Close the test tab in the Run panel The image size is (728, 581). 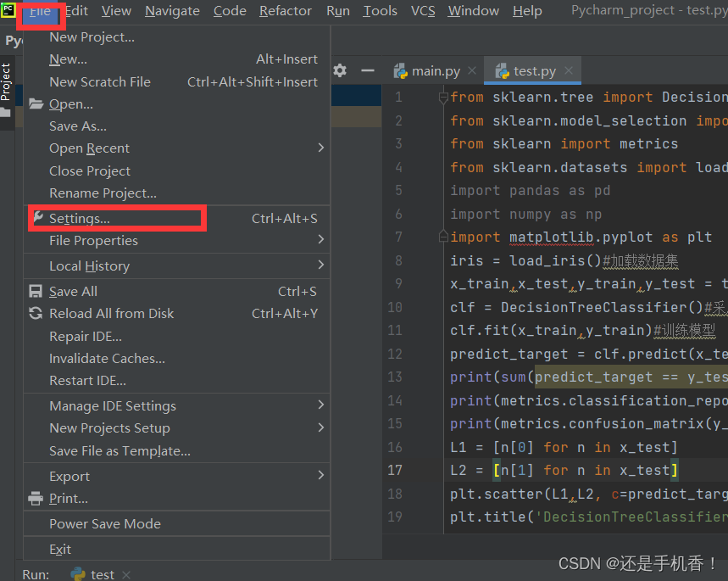(126, 575)
